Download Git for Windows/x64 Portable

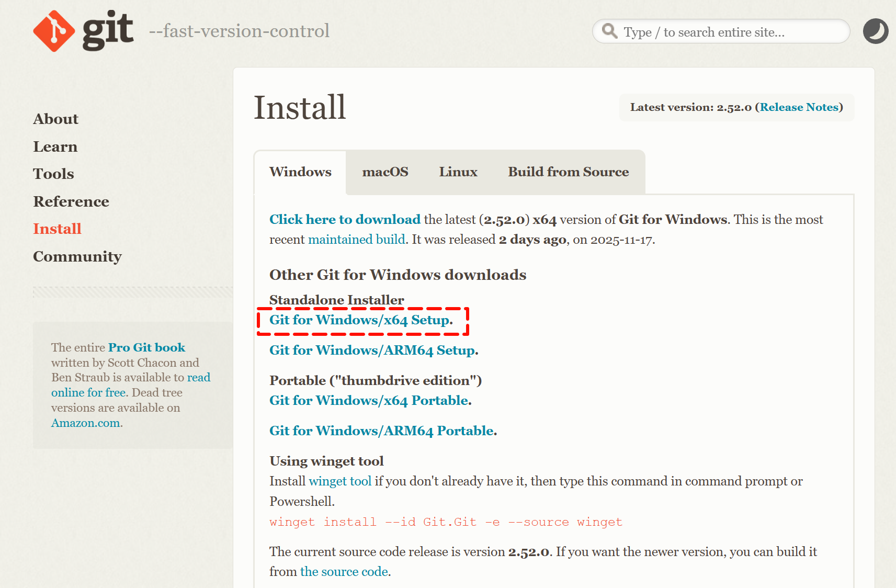pos(369,401)
